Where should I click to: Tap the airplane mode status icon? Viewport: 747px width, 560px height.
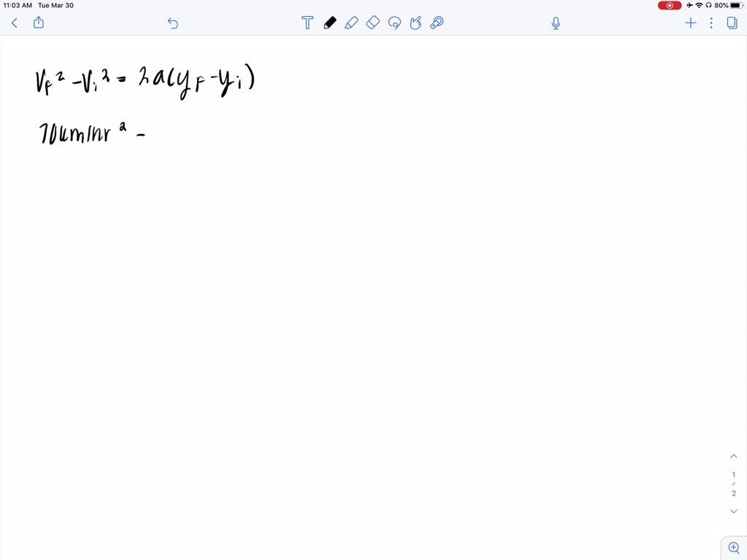click(690, 5)
